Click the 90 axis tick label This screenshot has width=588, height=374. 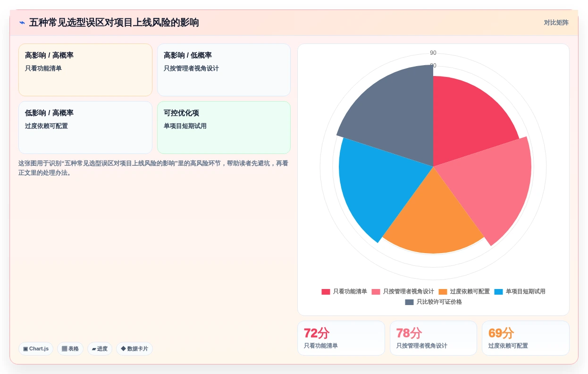pos(433,53)
